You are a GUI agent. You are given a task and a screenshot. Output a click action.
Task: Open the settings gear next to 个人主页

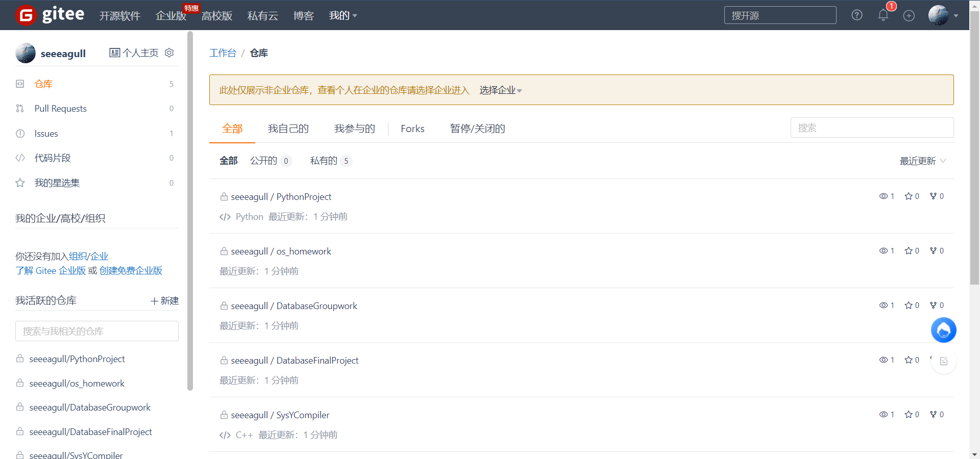pyautogui.click(x=169, y=53)
